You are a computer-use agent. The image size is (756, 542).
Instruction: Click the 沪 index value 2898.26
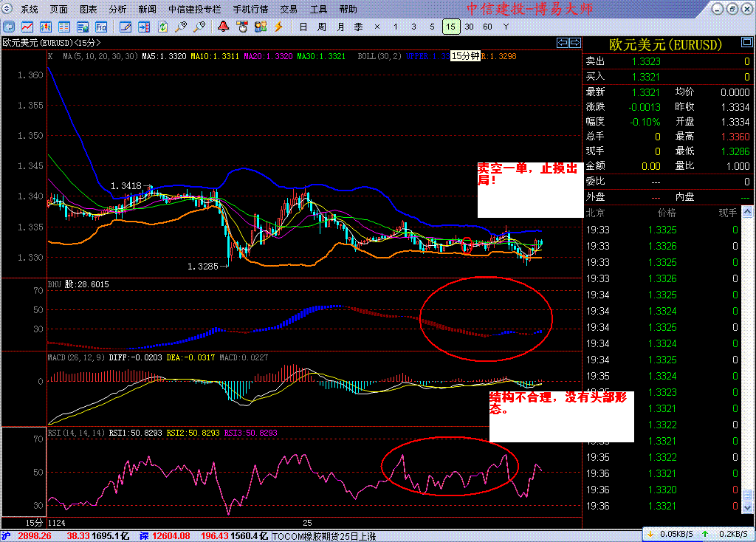point(35,536)
